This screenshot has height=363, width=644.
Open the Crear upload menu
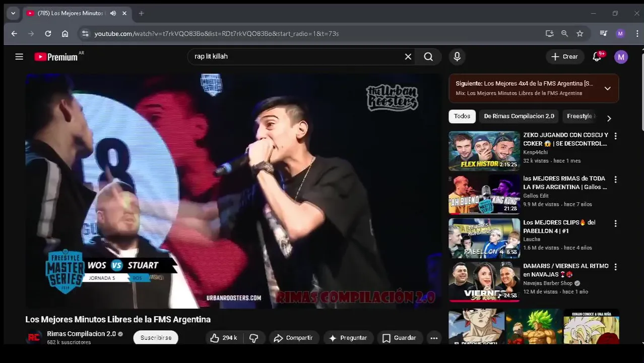565,57
